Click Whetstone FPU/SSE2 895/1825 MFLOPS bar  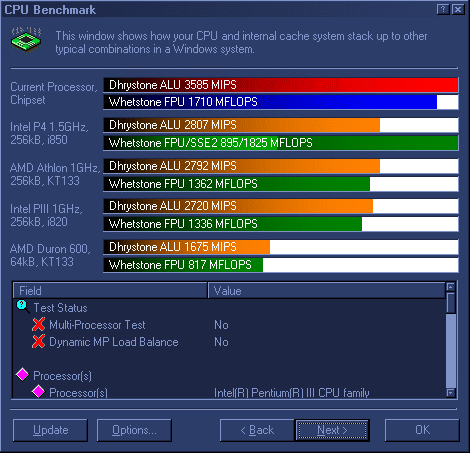coord(281,143)
